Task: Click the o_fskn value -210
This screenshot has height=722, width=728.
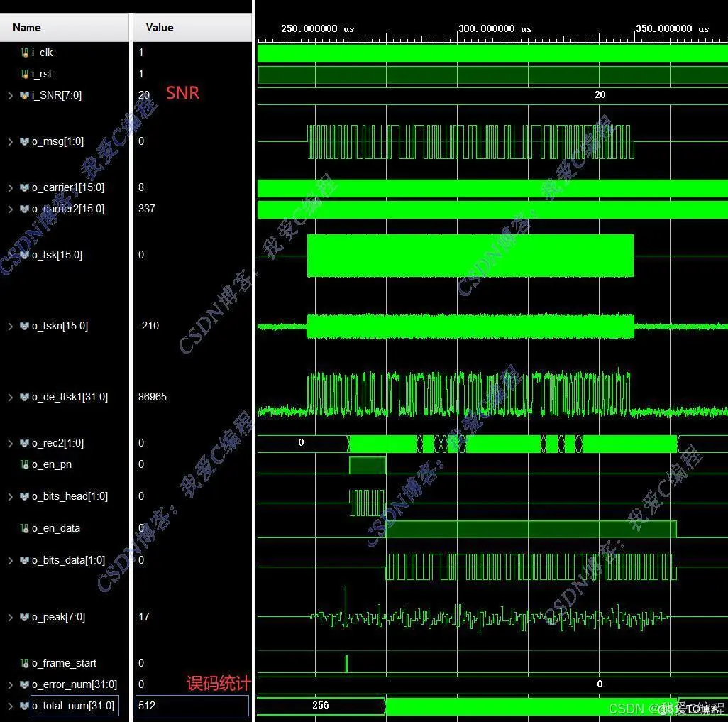Action: pyautogui.click(x=148, y=326)
